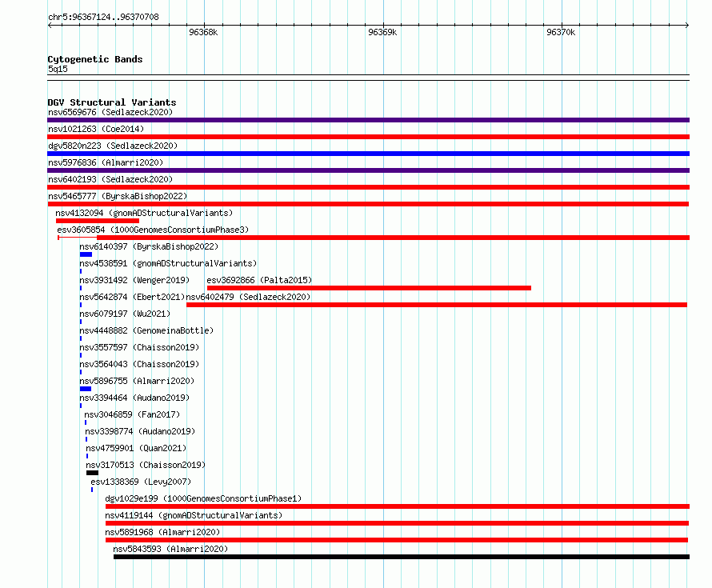Viewport: 712px width, 588px height.
Task: Click the blue bar under nsv5896755
Action: pyautogui.click(x=86, y=389)
